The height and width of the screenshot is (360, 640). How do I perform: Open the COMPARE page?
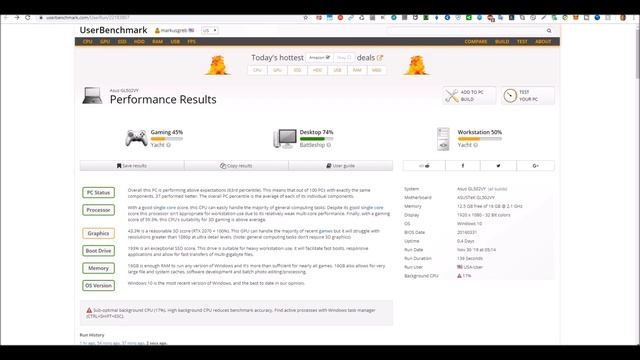tap(476, 42)
